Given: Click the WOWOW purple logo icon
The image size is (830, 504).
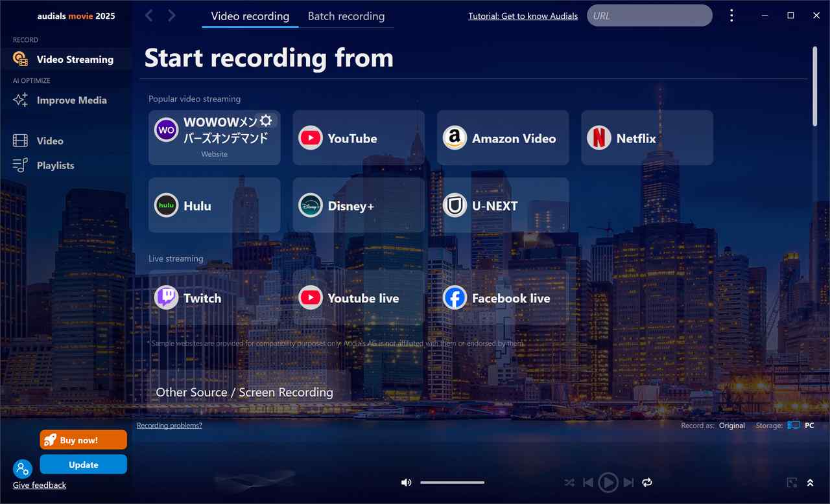Looking at the screenshot, I should click(167, 130).
